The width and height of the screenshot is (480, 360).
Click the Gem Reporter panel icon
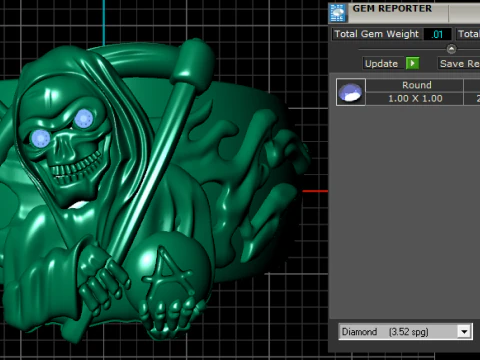338,13
